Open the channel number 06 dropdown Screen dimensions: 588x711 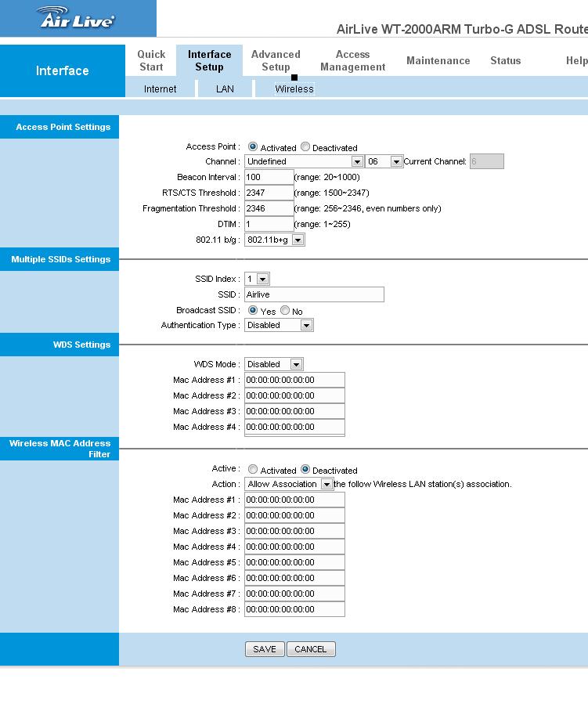(384, 161)
